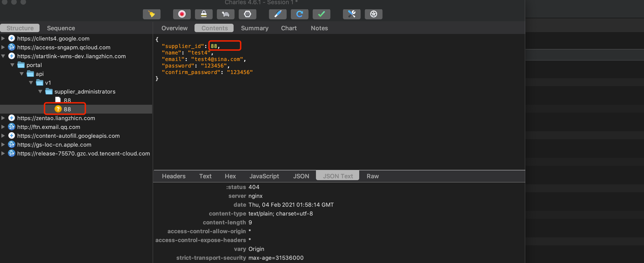Click the "confirm_password" key in the JSON

coord(191,72)
